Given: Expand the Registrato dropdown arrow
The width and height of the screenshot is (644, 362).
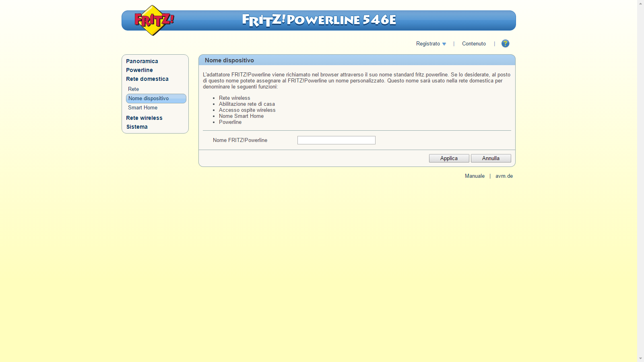Looking at the screenshot, I should (444, 44).
